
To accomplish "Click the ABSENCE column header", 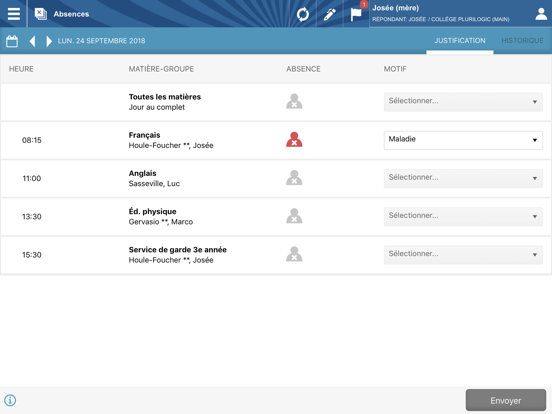I will pyautogui.click(x=303, y=69).
